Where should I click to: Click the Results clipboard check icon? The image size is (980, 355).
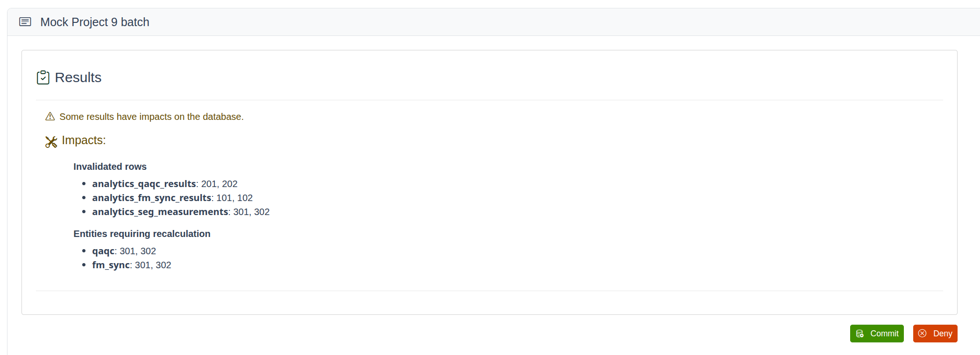point(43,77)
